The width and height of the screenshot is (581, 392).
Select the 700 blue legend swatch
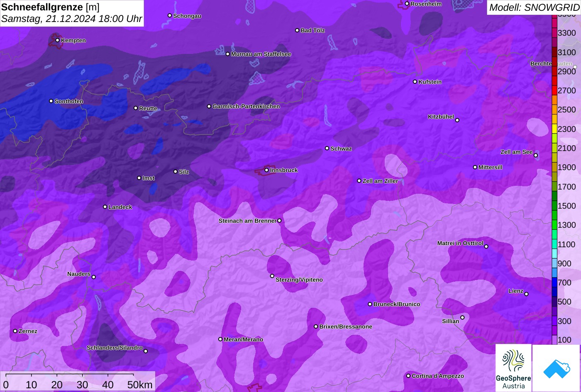tap(554, 282)
